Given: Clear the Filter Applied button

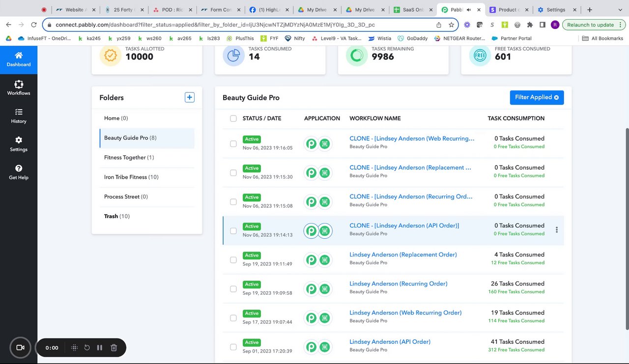Looking at the screenshot, I should pos(537,97).
